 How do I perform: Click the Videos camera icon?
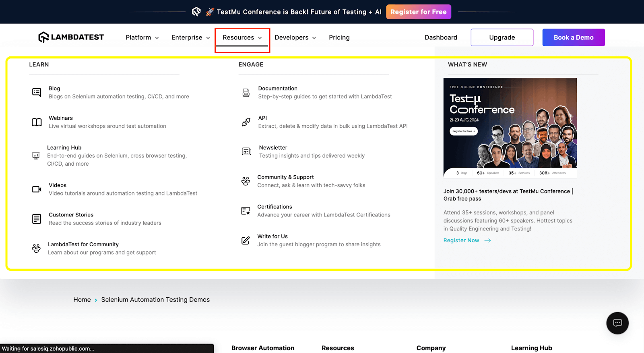[x=37, y=189]
